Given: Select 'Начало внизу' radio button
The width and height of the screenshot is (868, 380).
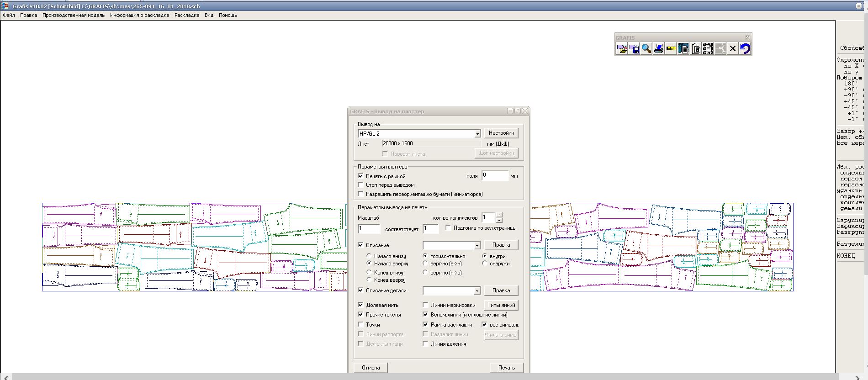Looking at the screenshot, I should [369, 256].
